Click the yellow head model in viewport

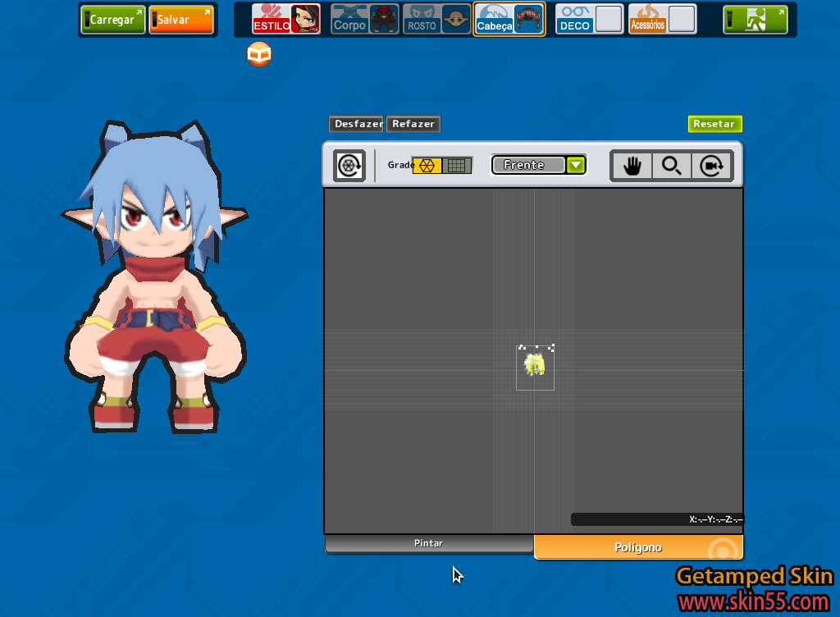coord(534,365)
